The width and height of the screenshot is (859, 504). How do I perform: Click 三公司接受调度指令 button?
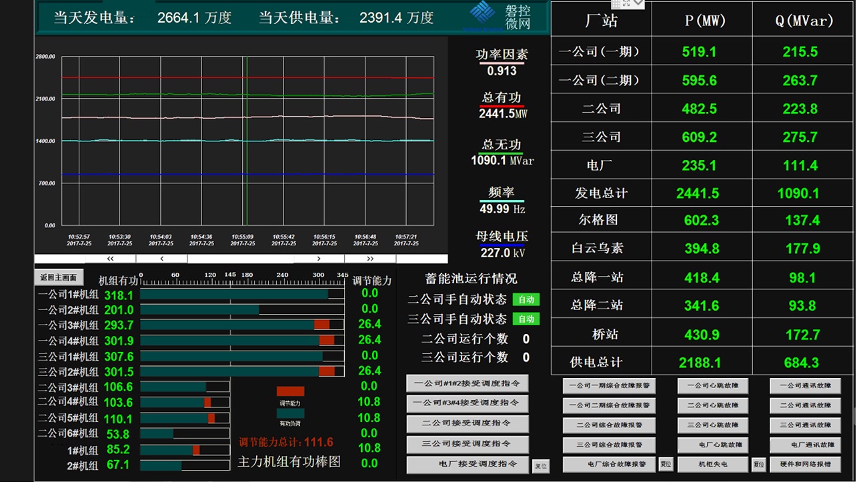468,444
